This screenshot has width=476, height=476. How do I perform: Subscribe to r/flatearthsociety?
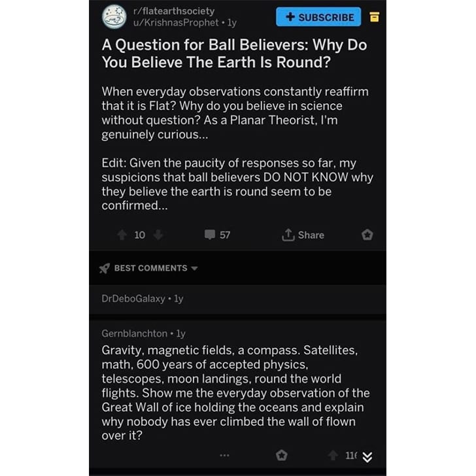point(318,17)
